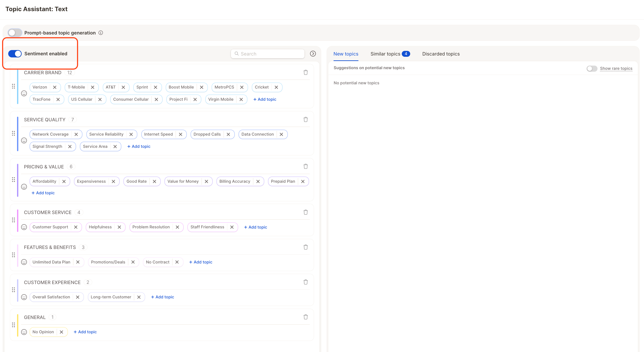Click the drag handle of CUSTOMER EXPERIENCE

point(13,290)
